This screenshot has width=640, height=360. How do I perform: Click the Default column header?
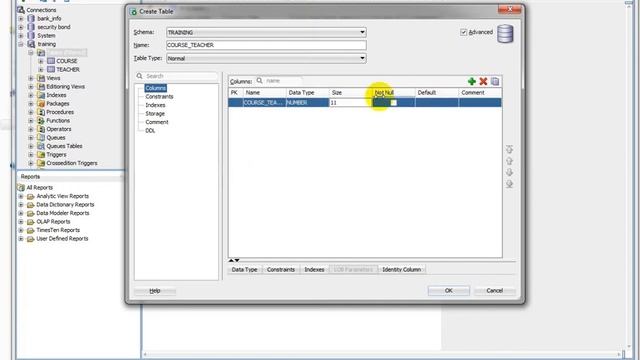point(437,93)
